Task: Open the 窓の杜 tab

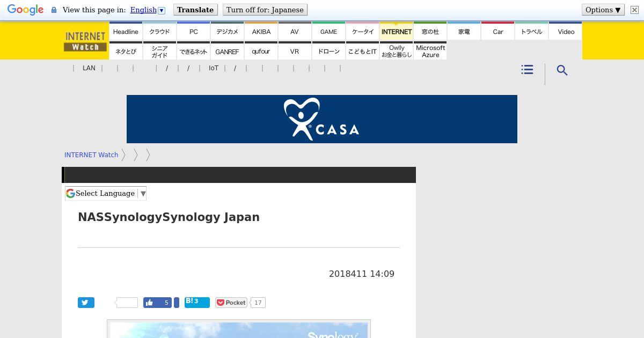Action: pos(430,31)
